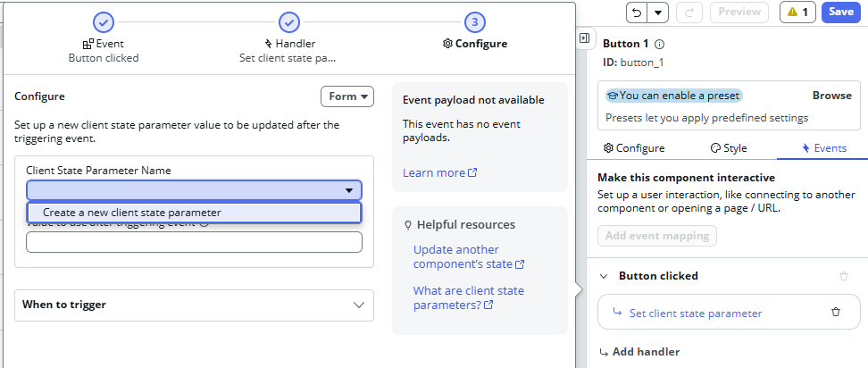
Task: Open the undo history dropdown arrow
Action: [657, 12]
